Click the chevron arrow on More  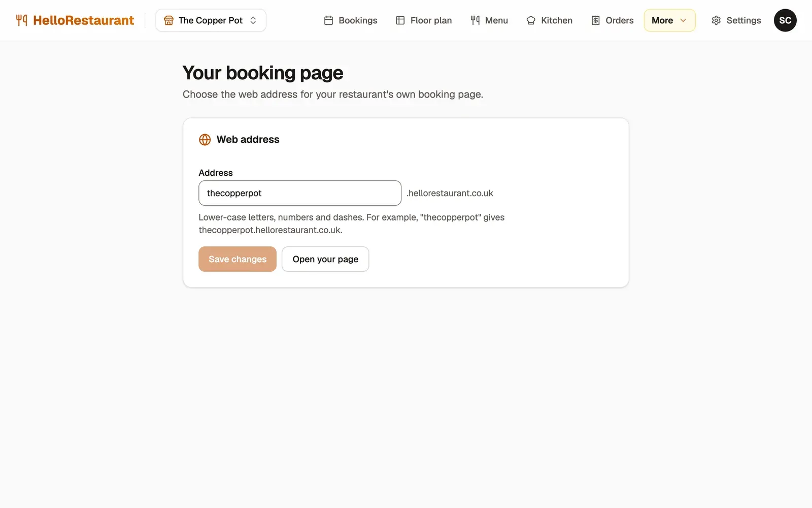(683, 20)
